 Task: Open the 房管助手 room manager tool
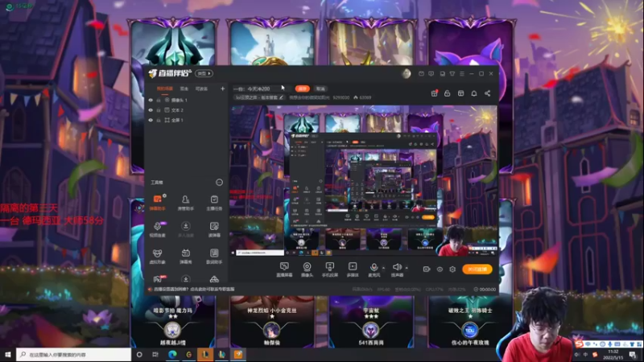tap(186, 203)
